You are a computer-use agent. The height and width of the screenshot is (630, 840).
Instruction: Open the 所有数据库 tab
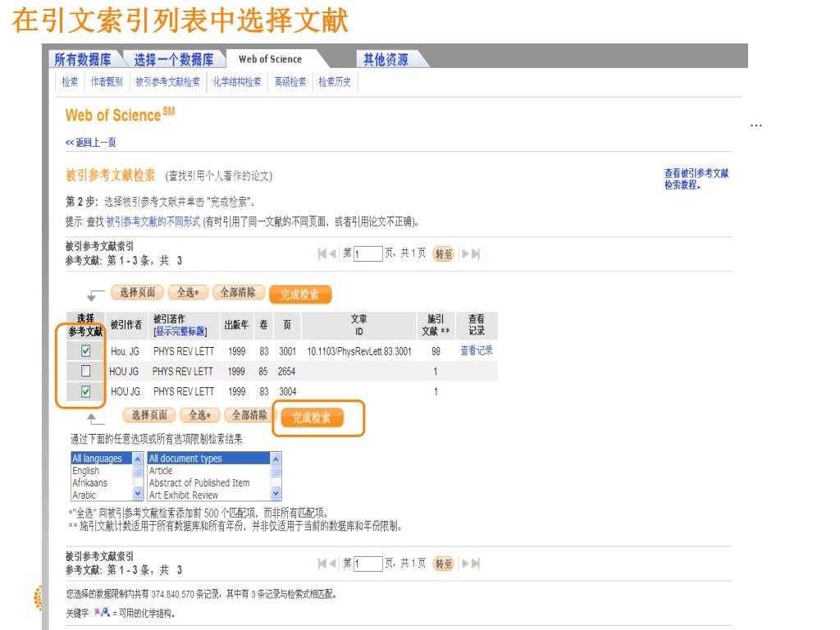(x=83, y=59)
